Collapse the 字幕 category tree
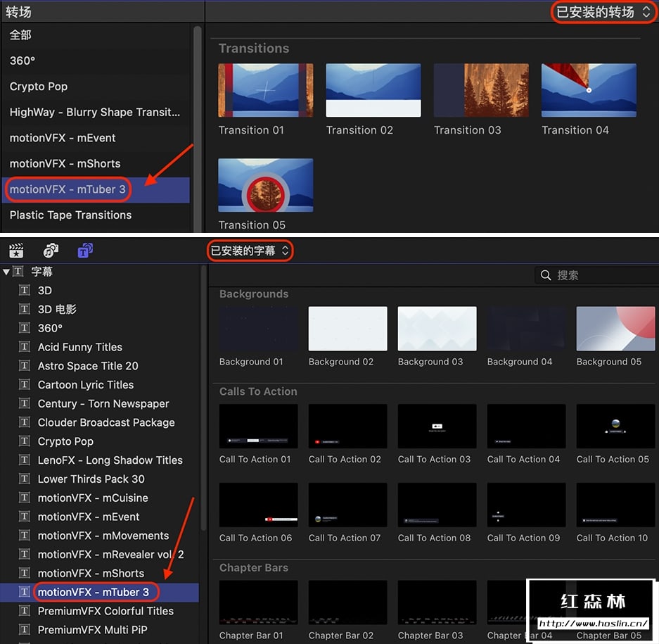 click(x=6, y=272)
